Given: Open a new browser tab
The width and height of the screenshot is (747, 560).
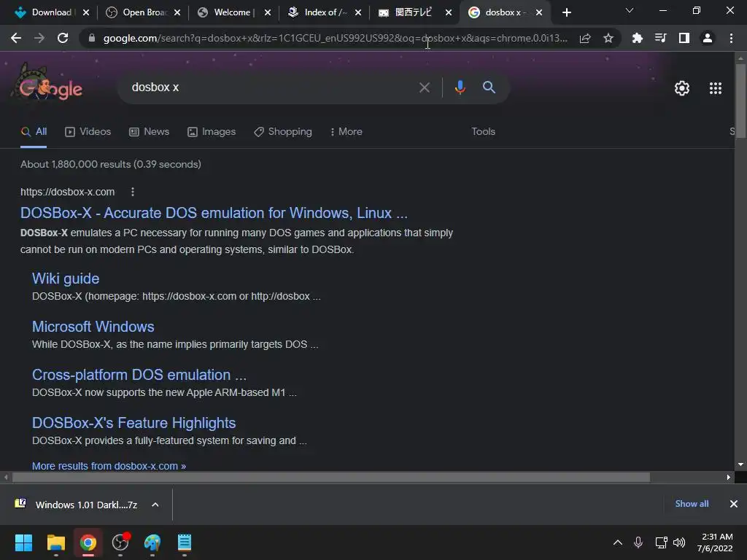Looking at the screenshot, I should coord(566,12).
